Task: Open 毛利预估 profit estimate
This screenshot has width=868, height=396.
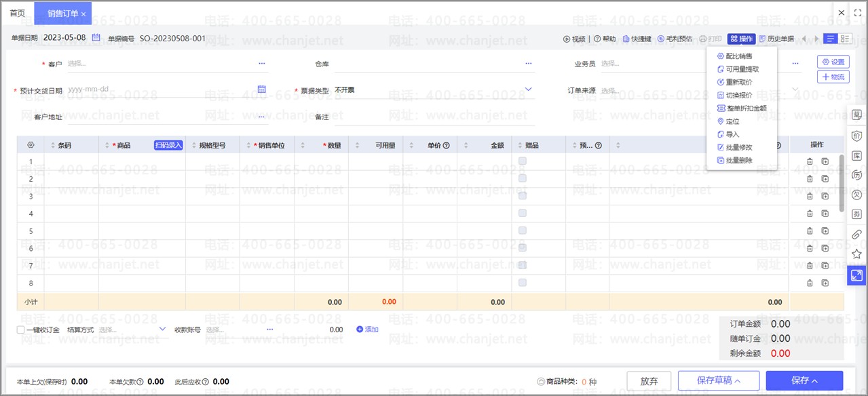Action: [x=675, y=39]
